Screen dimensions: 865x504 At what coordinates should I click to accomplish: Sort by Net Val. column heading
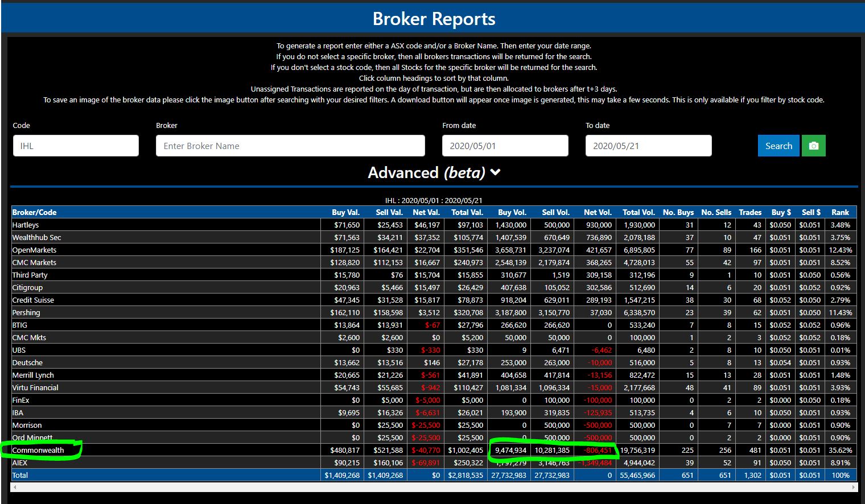pos(426,212)
